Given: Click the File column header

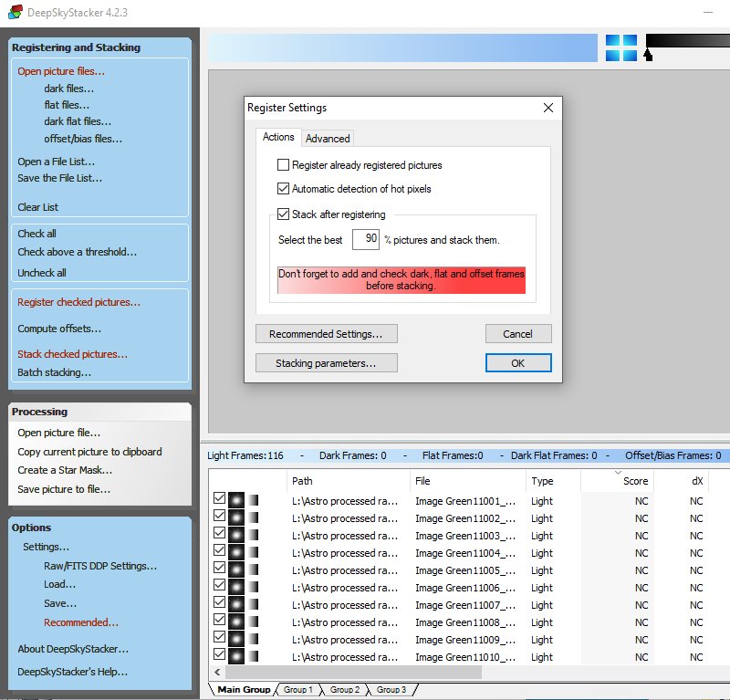Looking at the screenshot, I should click(x=468, y=481).
